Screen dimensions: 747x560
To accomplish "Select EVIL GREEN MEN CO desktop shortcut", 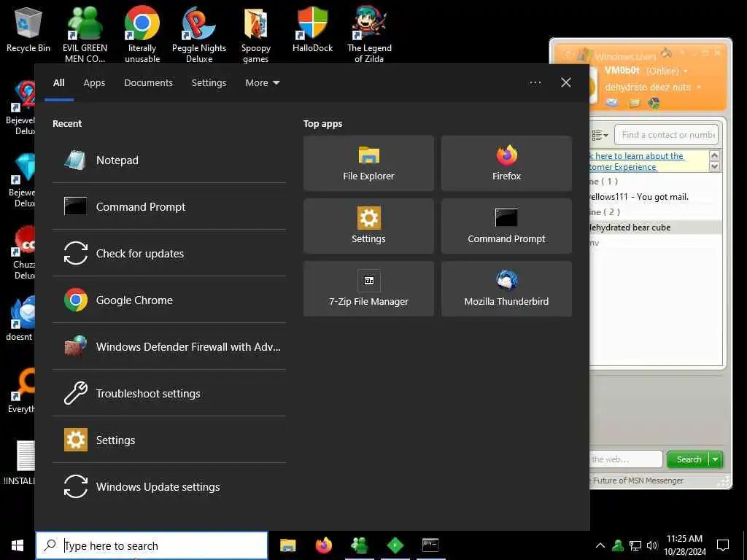I will [x=85, y=34].
